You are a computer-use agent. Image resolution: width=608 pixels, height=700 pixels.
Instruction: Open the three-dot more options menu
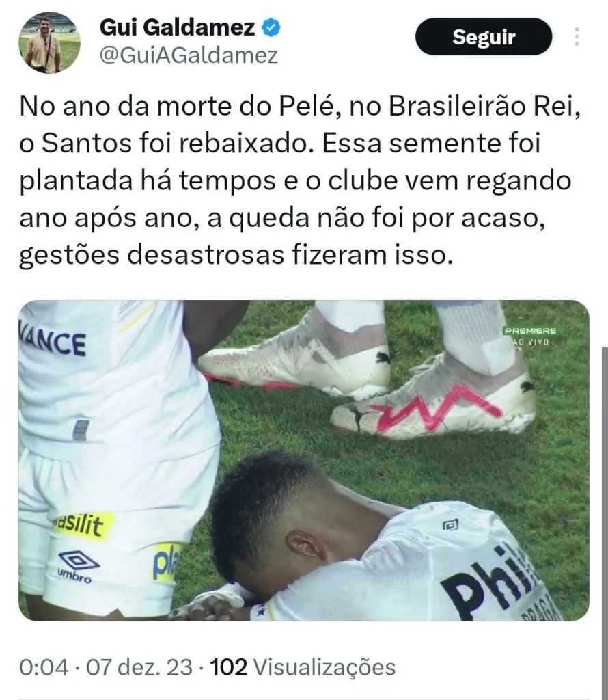[577, 37]
